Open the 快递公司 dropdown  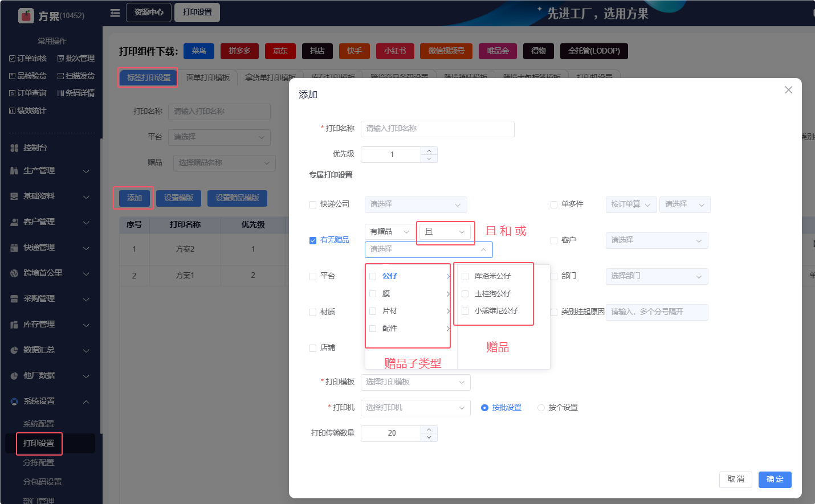click(x=416, y=204)
